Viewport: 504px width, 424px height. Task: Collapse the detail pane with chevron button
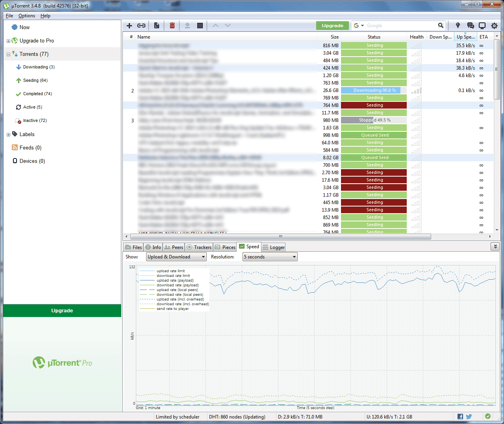pos(495,246)
